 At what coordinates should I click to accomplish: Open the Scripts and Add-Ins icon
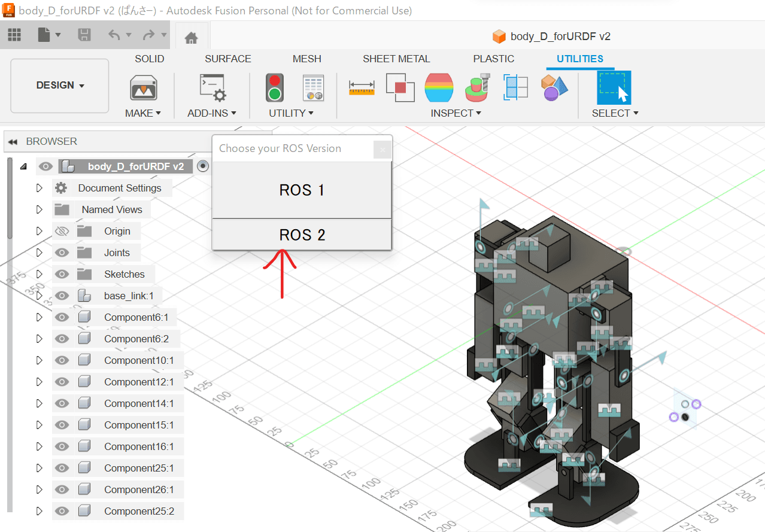212,88
